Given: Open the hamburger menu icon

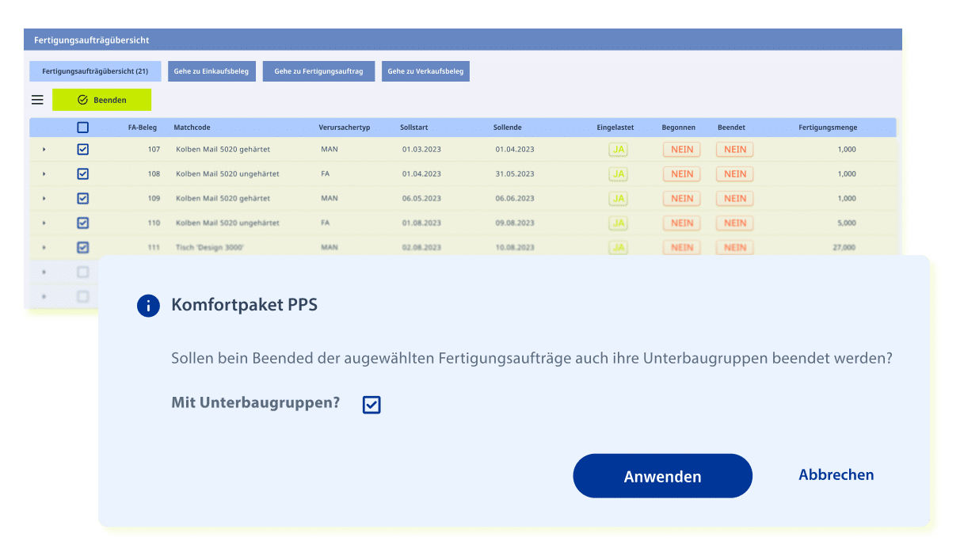Looking at the screenshot, I should (37, 100).
